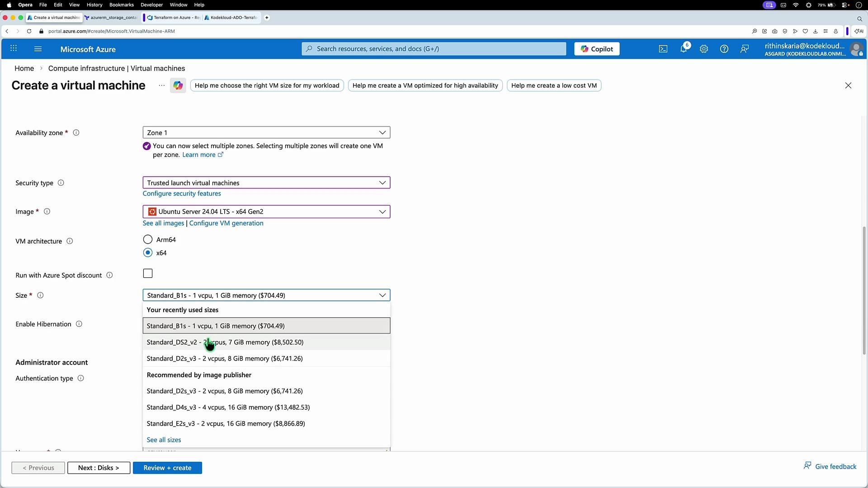Show info tooltip for Authentication type
868x488 pixels.
[81, 378]
